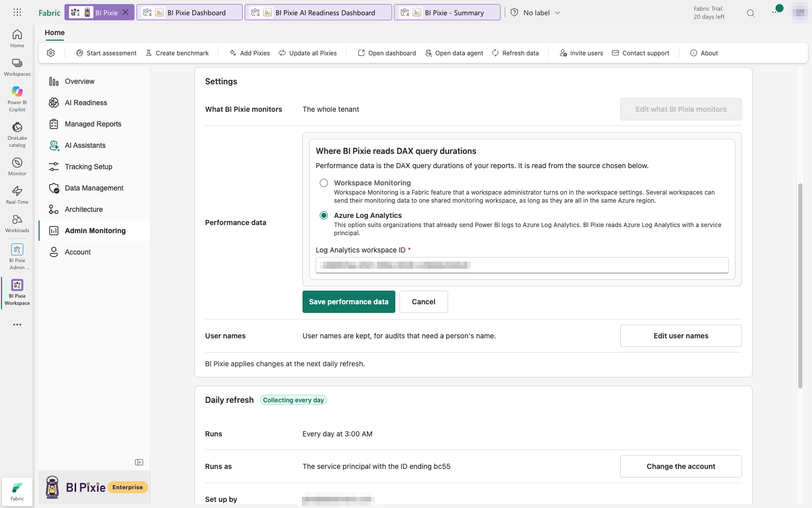The width and height of the screenshot is (812, 508).
Task: Open the BI Pixie Admin item
Action: pyautogui.click(x=17, y=257)
